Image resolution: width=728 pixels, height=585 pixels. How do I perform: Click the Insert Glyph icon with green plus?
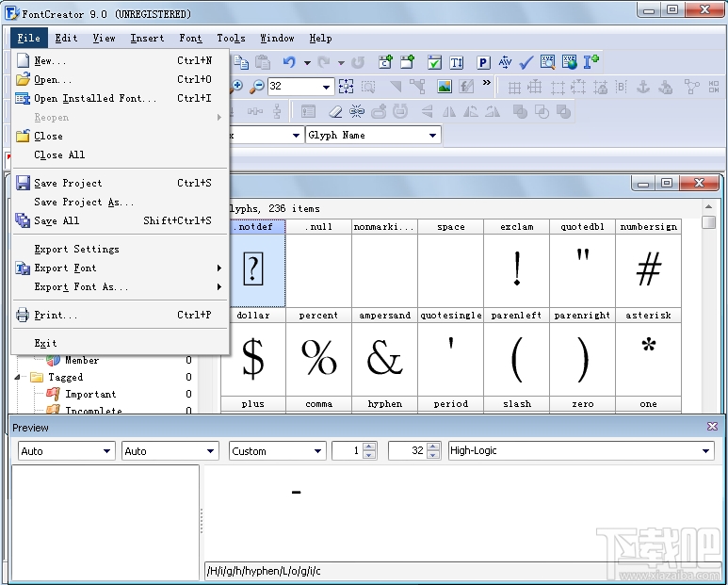pos(407,62)
